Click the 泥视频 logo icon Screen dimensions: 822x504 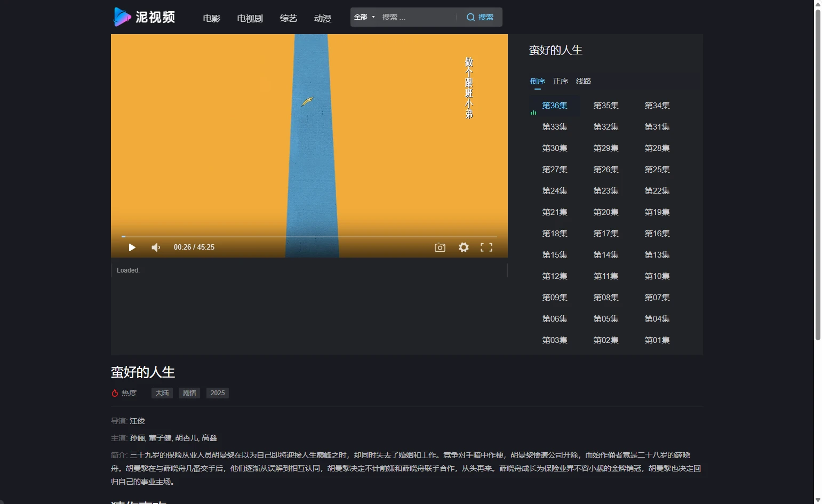(x=122, y=17)
